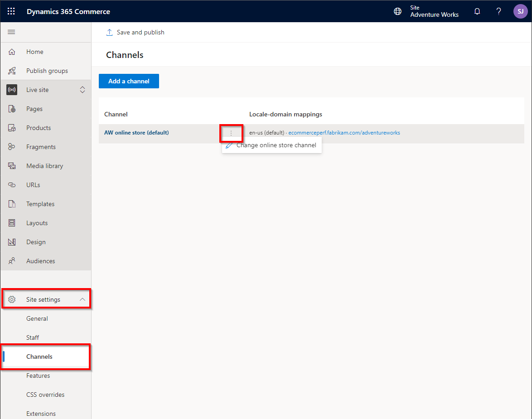The height and width of the screenshot is (419, 532).
Task: Select the URLs icon in navigation pane
Action: [12, 184]
